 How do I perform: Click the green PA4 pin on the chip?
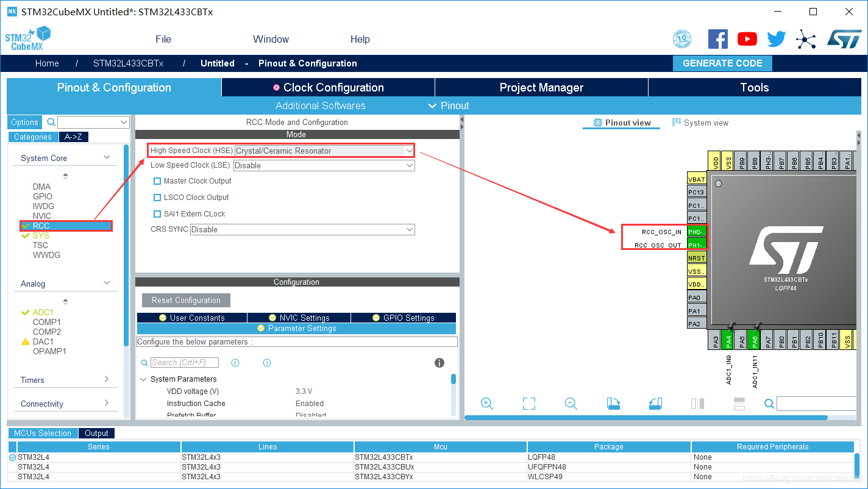point(728,341)
